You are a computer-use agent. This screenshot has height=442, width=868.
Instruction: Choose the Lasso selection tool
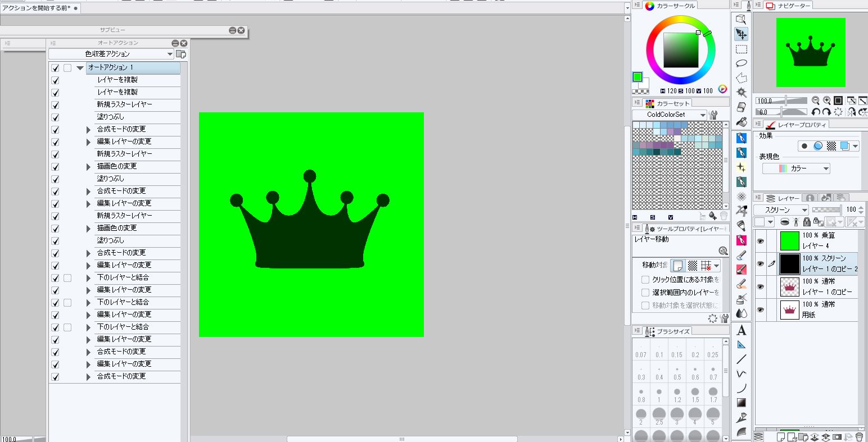click(x=742, y=63)
